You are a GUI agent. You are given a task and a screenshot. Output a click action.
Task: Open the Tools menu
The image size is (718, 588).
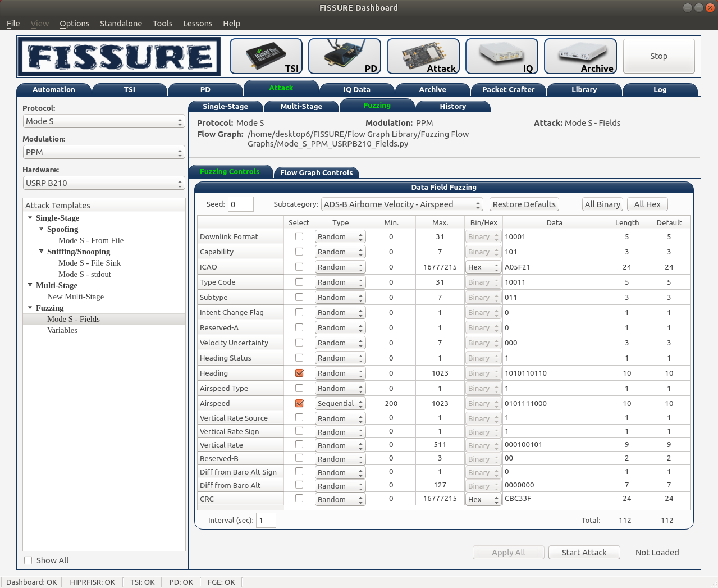click(163, 24)
